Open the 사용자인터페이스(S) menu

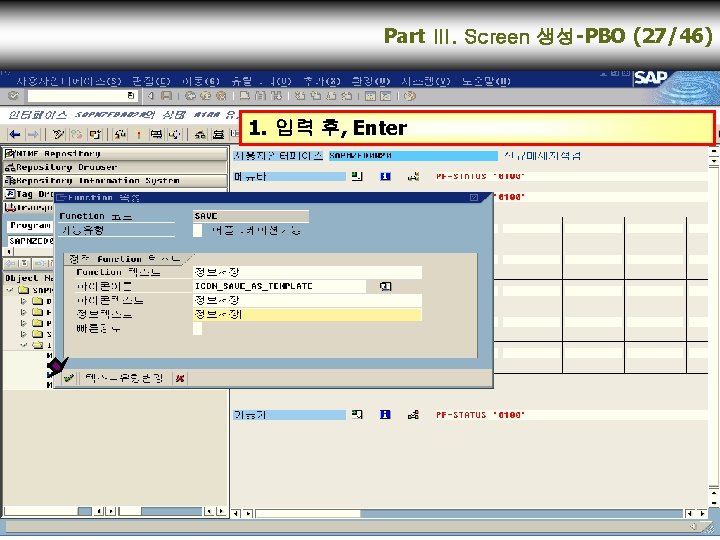point(68,81)
